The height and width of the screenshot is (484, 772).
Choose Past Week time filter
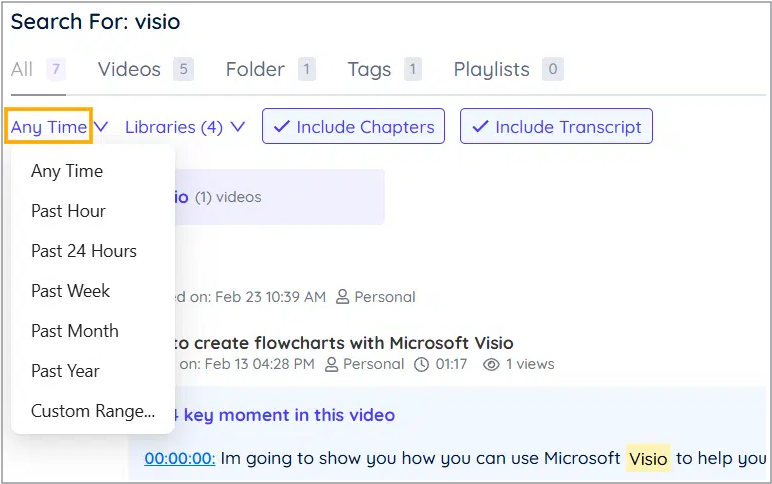click(70, 291)
